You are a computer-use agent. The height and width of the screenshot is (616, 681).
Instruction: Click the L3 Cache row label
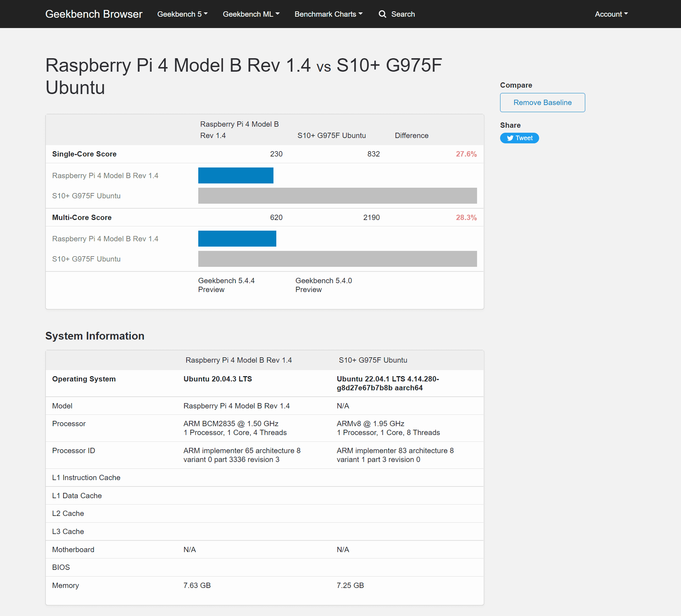pyautogui.click(x=68, y=532)
